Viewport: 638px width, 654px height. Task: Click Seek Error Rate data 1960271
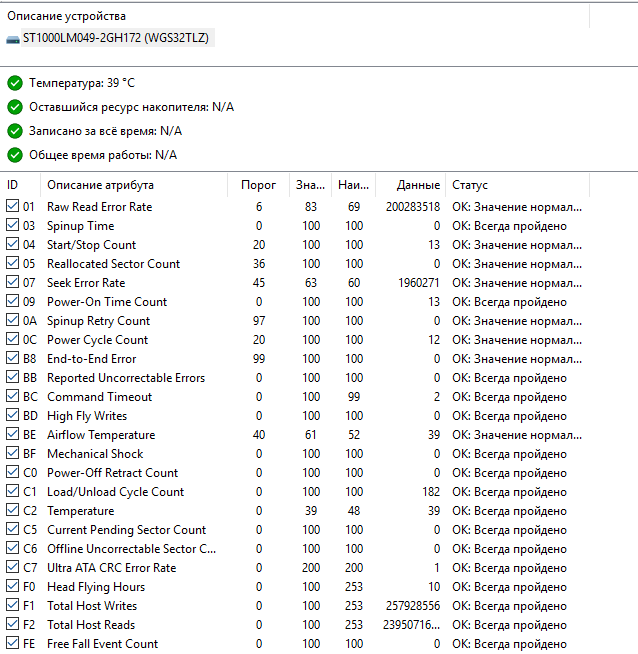[419, 283]
